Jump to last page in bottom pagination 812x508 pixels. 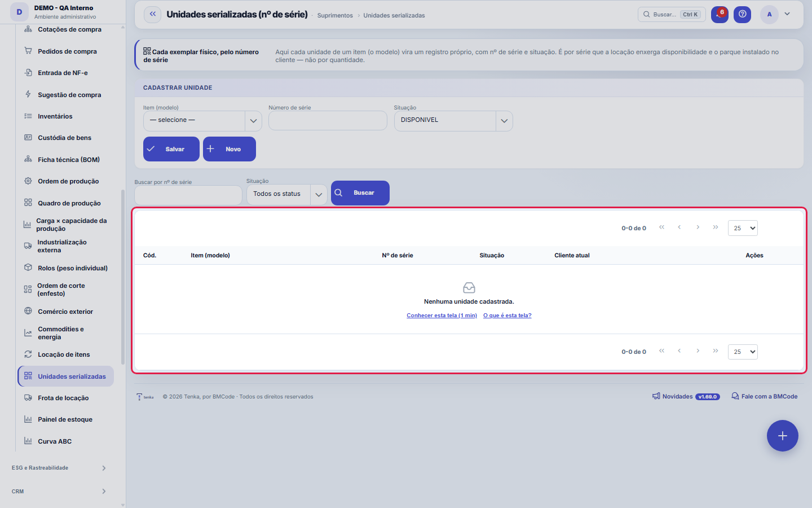click(x=716, y=351)
